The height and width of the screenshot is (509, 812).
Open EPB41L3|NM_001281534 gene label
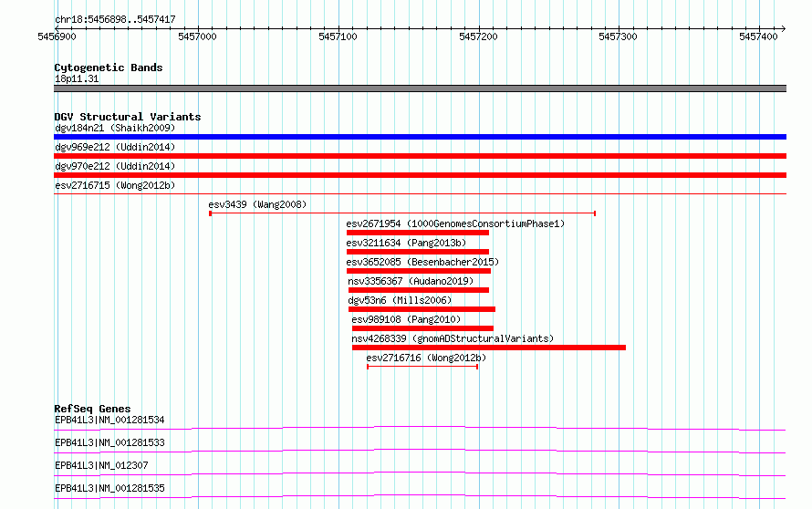pos(109,420)
